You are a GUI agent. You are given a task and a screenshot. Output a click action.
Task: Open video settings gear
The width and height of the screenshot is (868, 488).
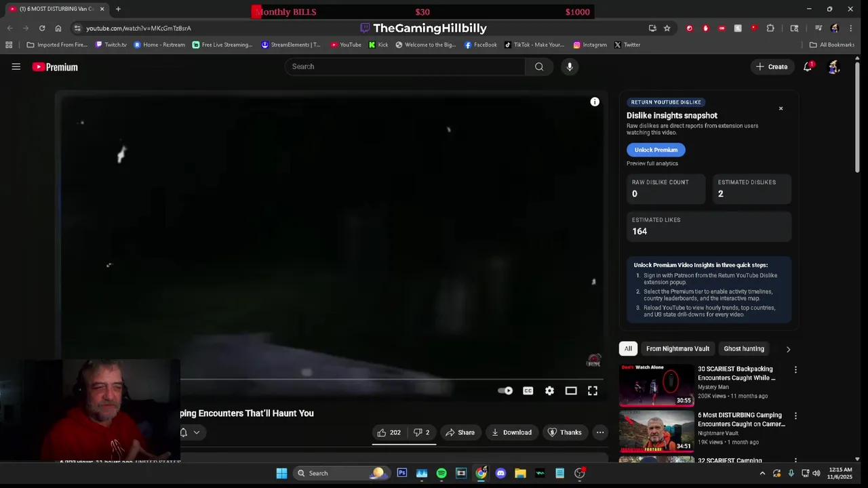pos(549,390)
